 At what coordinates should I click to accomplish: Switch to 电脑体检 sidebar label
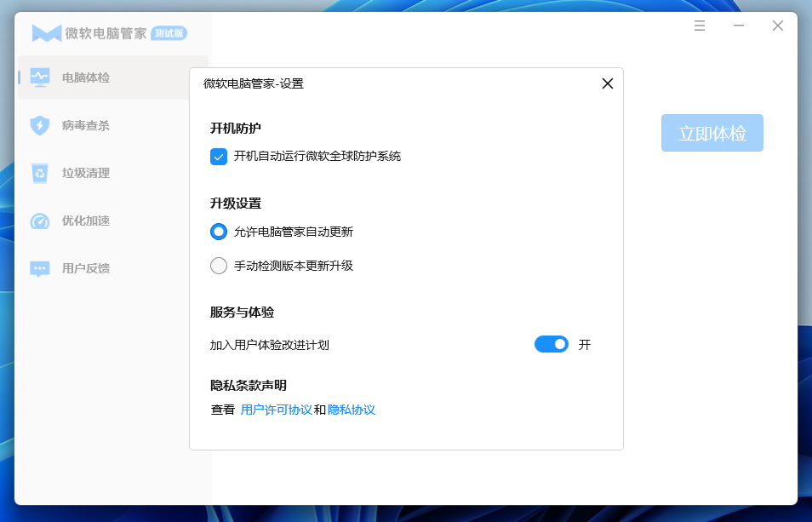tap(86, 77)
